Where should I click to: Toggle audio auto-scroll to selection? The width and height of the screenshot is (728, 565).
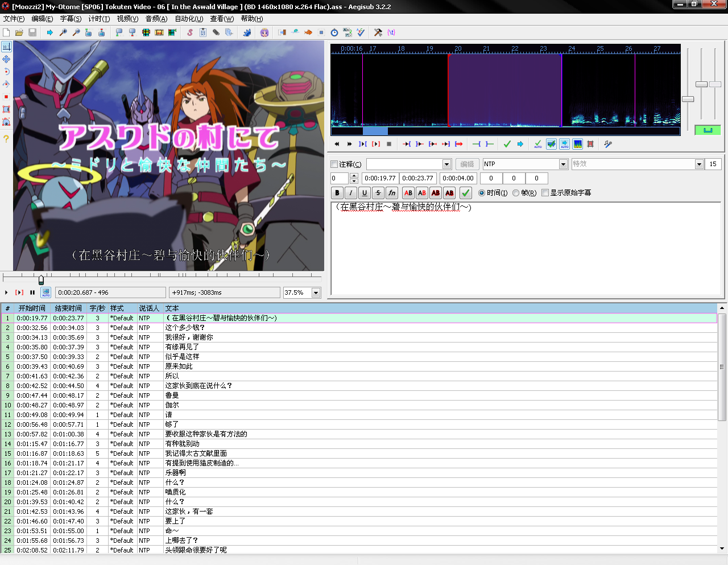coord(565,144)
